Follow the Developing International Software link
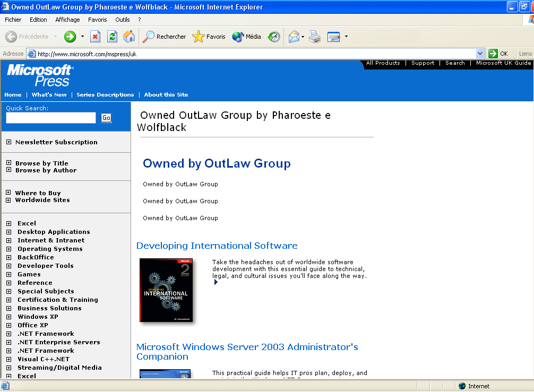This screenshot has height=392, width=534. (217, 246)
